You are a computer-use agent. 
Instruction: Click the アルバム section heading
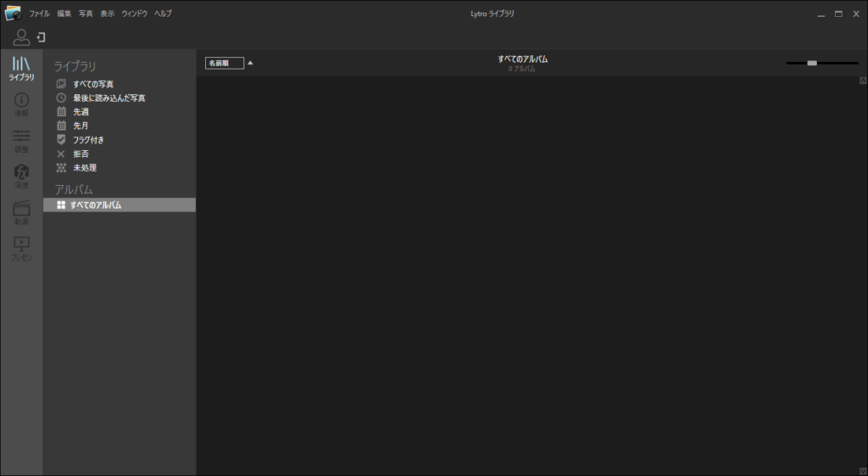point(73,189)
